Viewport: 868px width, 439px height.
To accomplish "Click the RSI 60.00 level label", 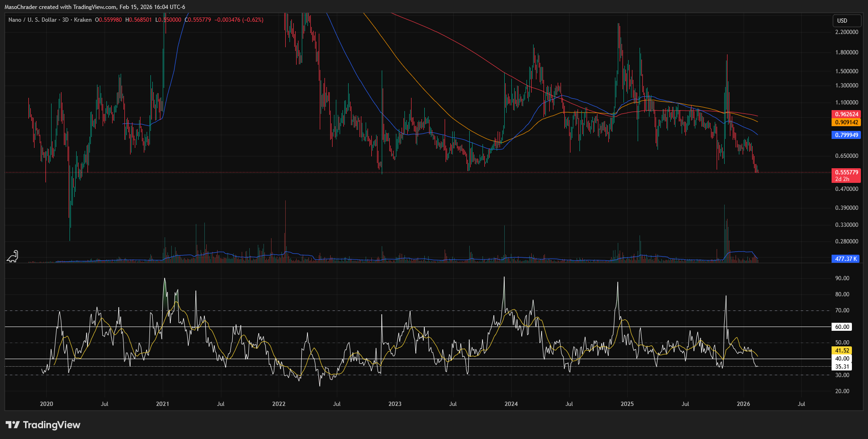I will click(x=842, y=327).
